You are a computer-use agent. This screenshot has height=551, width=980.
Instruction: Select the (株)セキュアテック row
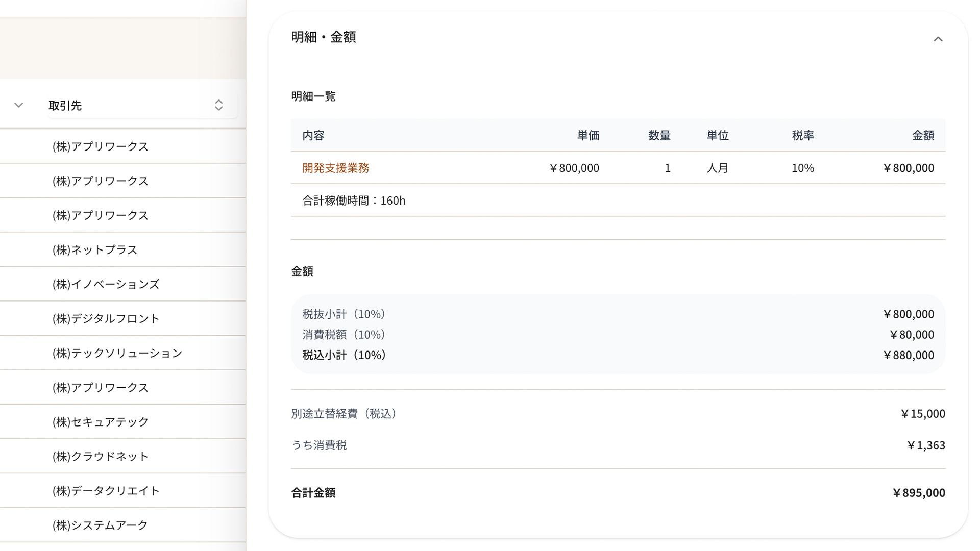click(100, 422)
